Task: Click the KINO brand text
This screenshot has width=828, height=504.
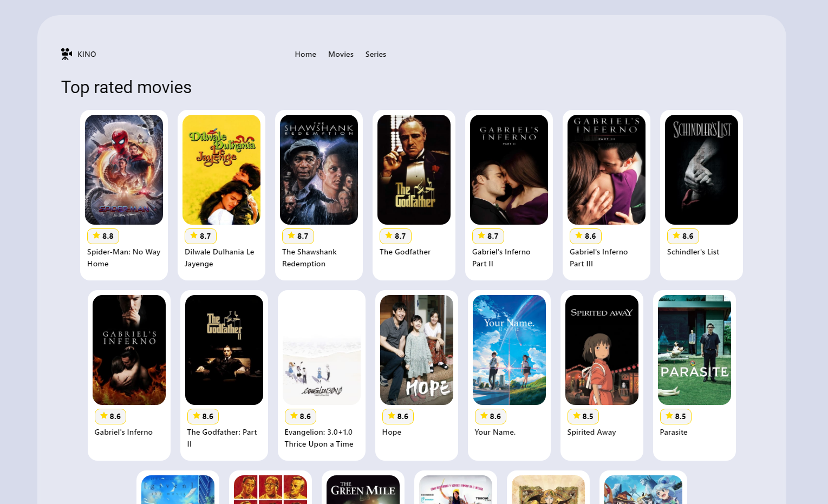Action: pos(87,54)
